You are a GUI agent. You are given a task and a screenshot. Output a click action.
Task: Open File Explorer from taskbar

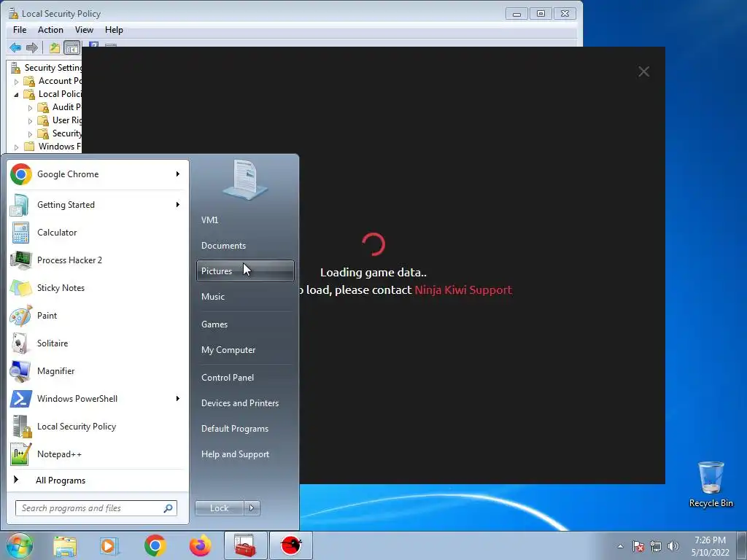[65, 545]
